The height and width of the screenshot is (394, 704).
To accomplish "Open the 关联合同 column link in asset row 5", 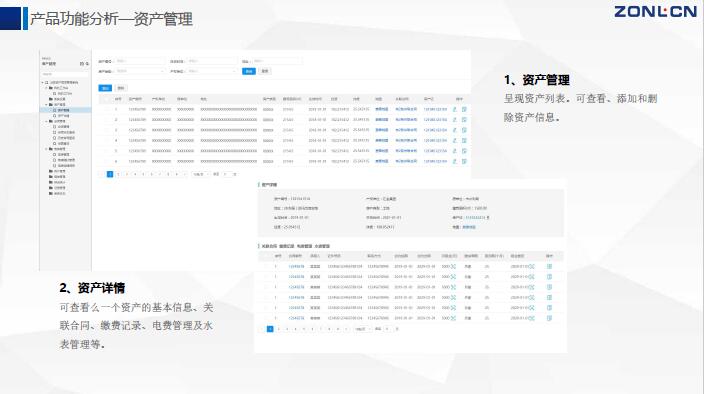I will pyautogui.click(x=406, y=151).
